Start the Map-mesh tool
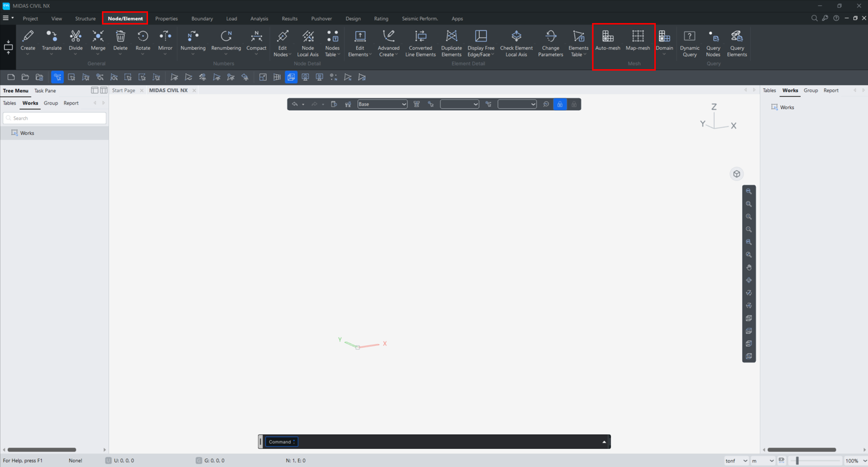The image size is (868, 467). pos(638,40)
